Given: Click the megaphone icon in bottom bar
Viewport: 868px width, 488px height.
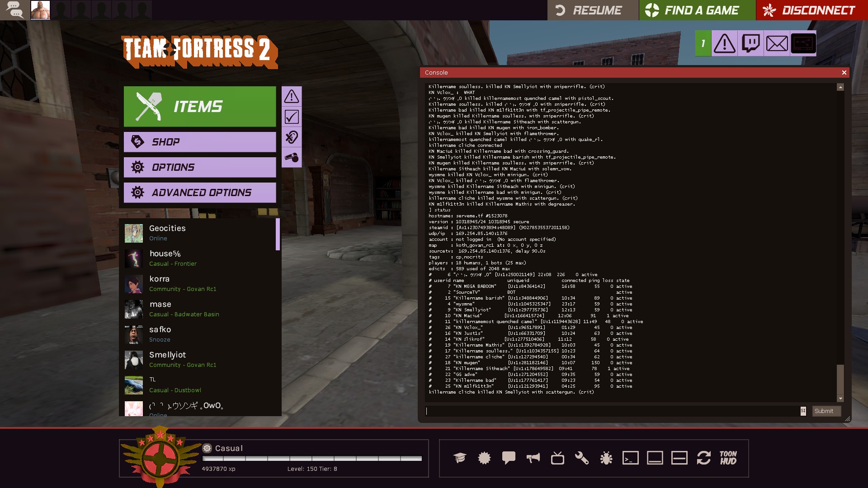Looking at the screenshot, I should point(533,458).
